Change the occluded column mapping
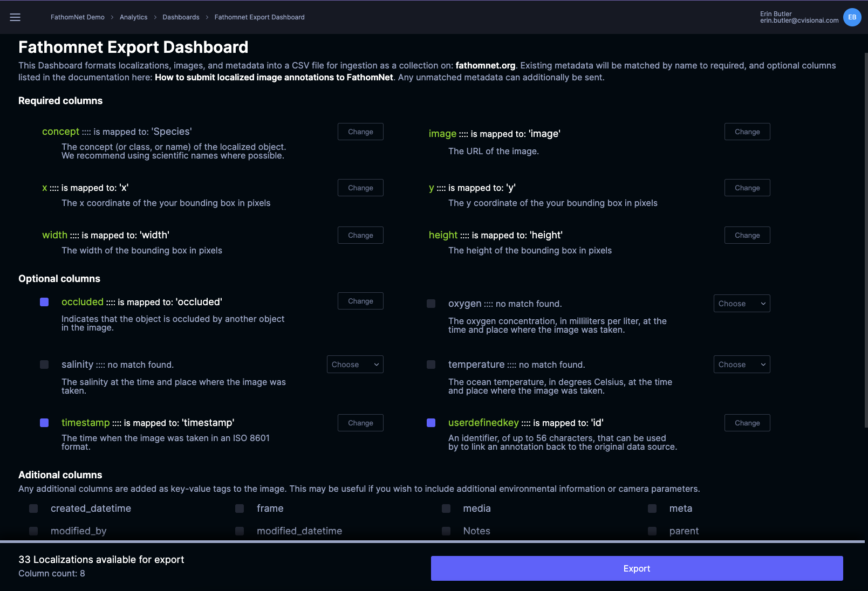Screen dimensions: 868x591 coord(360,301)
